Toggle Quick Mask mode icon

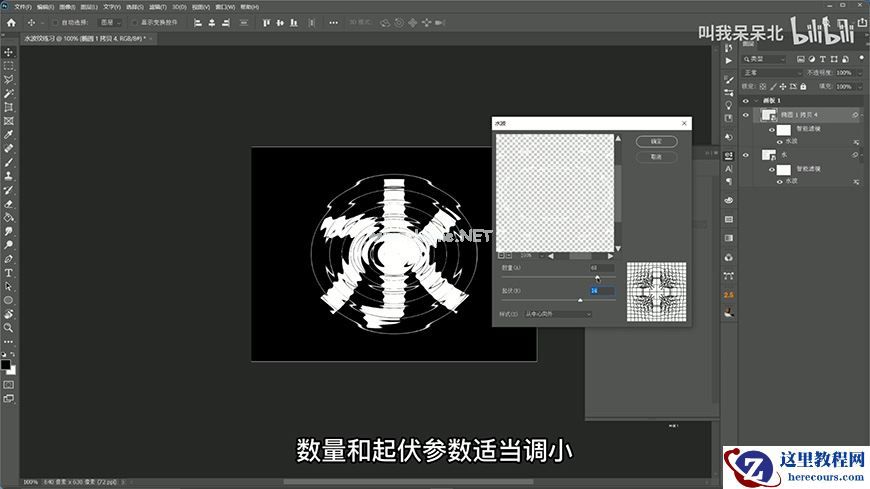pos(8,385)
